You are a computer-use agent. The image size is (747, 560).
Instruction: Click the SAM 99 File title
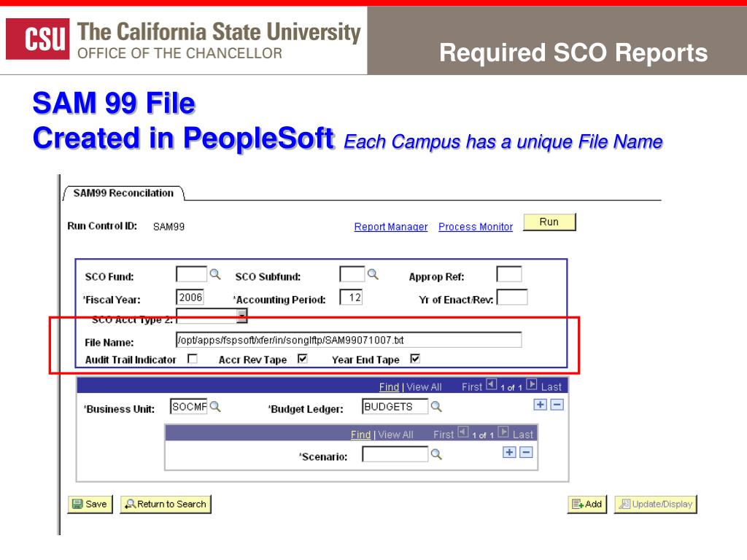(114, 103)
